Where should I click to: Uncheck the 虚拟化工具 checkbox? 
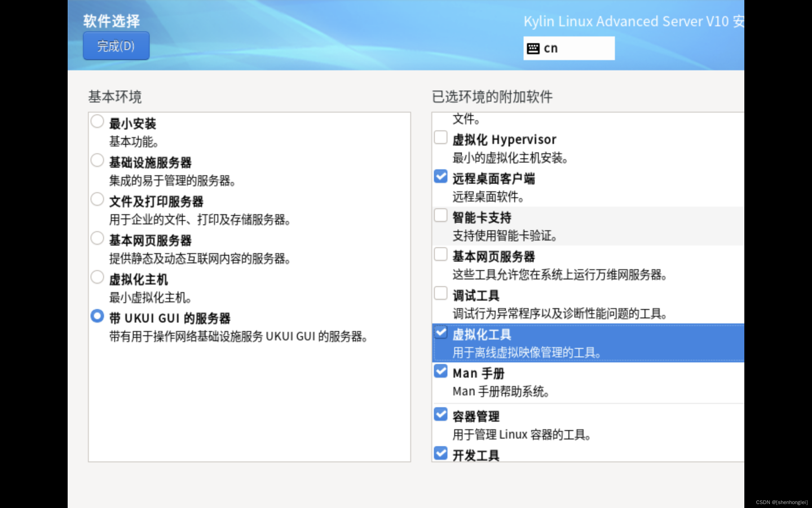[x=441, y=332]
